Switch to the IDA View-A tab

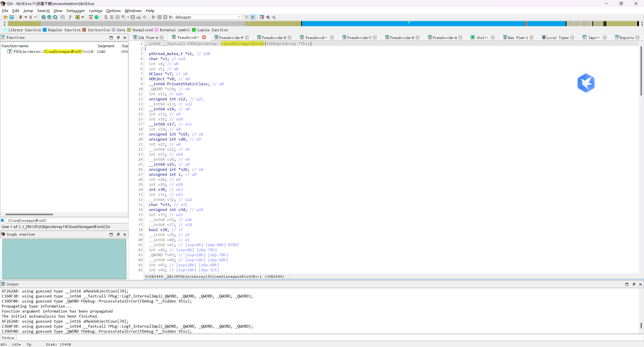click(x=148, y=37)
